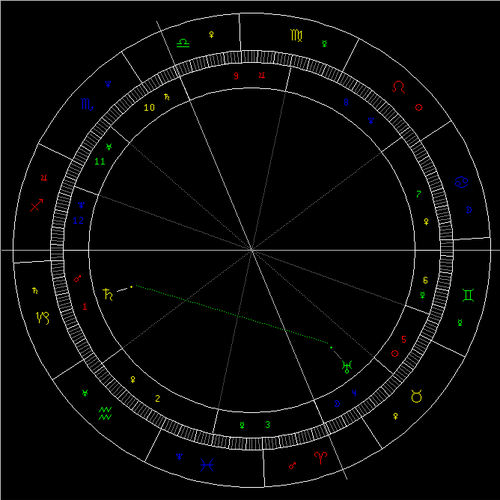Screen dimensions: 500x500
Task: Select the blue Scorpio zodiac sign
Action: pyautogui.click(x=87, y=104)
